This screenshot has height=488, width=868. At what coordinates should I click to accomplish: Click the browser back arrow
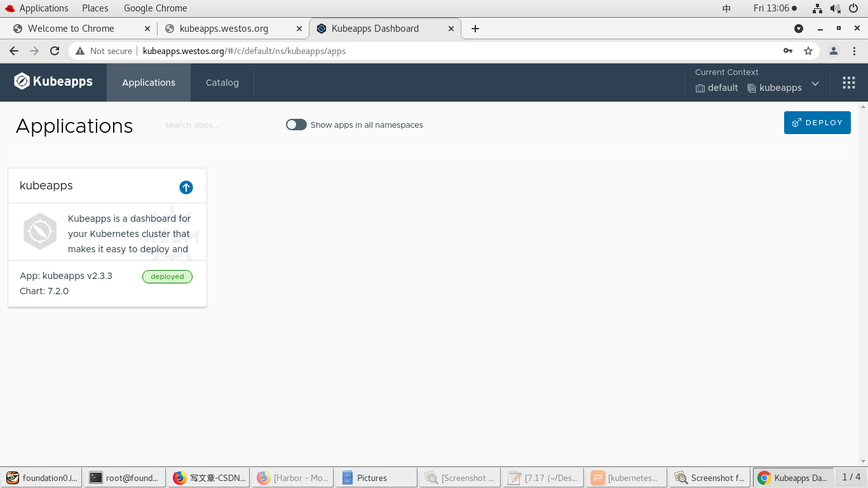pos(14,51)
